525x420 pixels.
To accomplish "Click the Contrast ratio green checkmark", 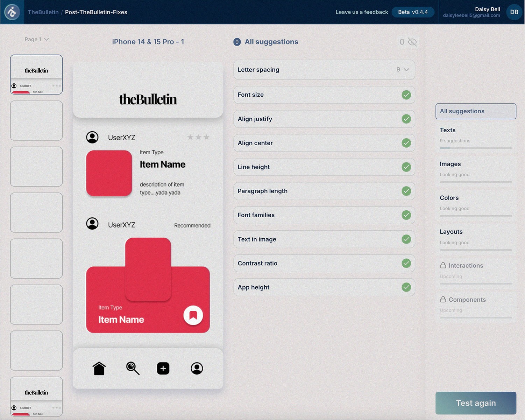I will (406, 263).
